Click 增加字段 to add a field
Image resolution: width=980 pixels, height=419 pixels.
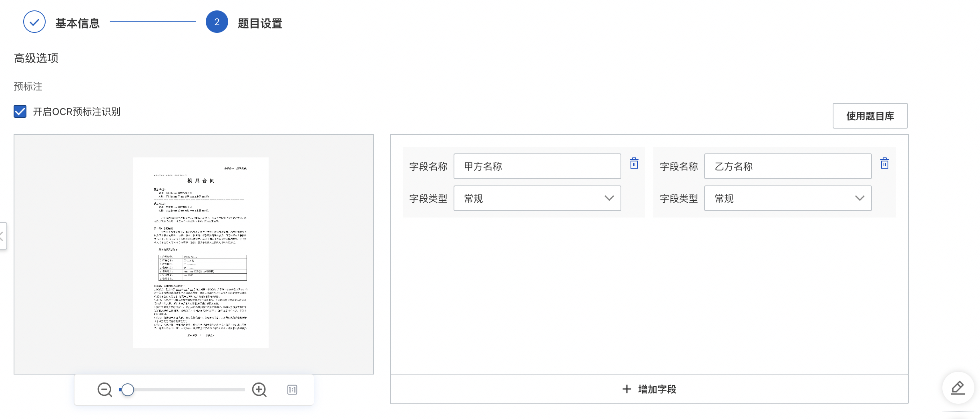tap(649, 389)
